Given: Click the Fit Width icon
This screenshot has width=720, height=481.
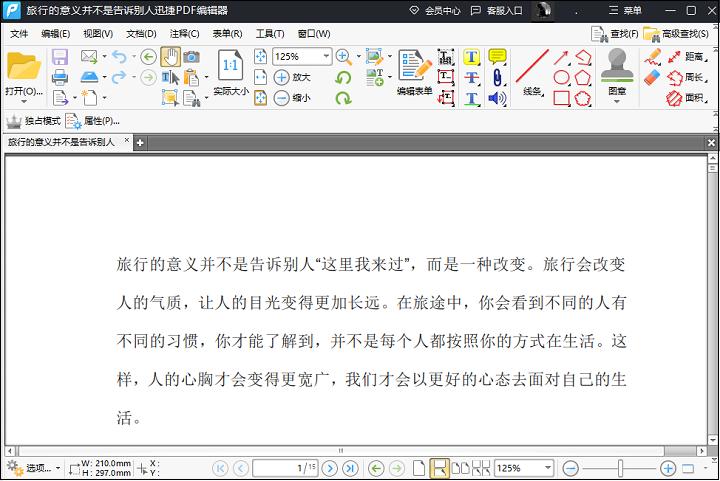Looking at the screenshot, I should (x=260, y=77).
